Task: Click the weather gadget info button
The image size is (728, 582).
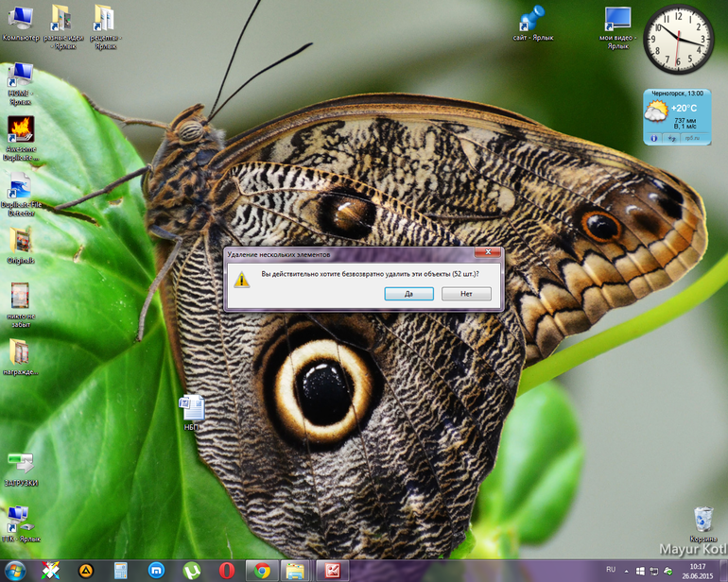Action: [x=652, y=139]
